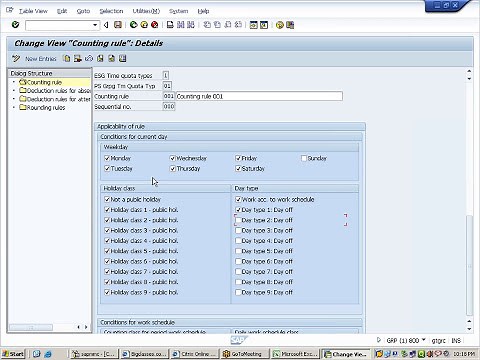Screen dimensions: 480x360
Task: Check Day type 3: Day off
Action: (x=238, y=230)
